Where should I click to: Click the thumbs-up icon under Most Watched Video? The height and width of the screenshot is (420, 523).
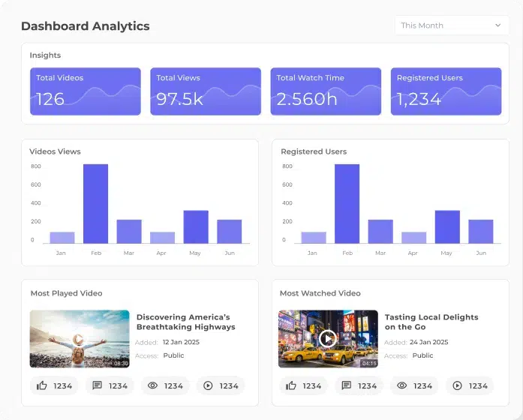[x=291, y=385]
